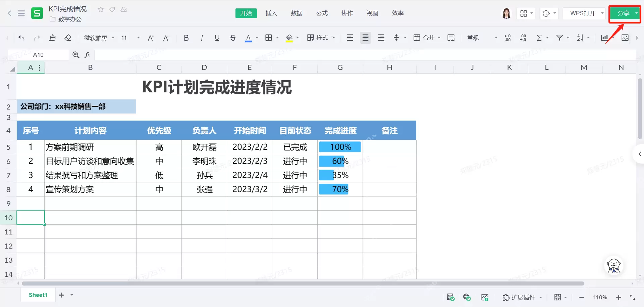Add a new sheet with plus button
Image resolution: width=644 pixels, height=307 pixels.
61,295
